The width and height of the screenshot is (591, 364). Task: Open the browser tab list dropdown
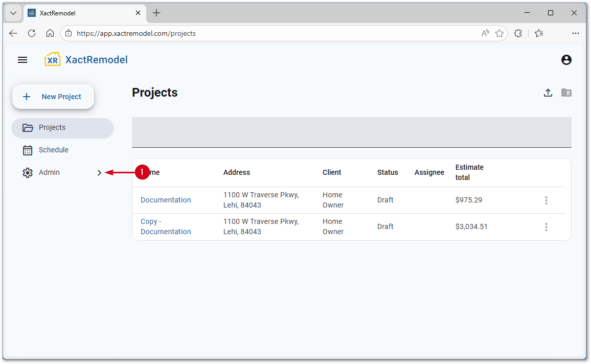(x=13, y=13)
